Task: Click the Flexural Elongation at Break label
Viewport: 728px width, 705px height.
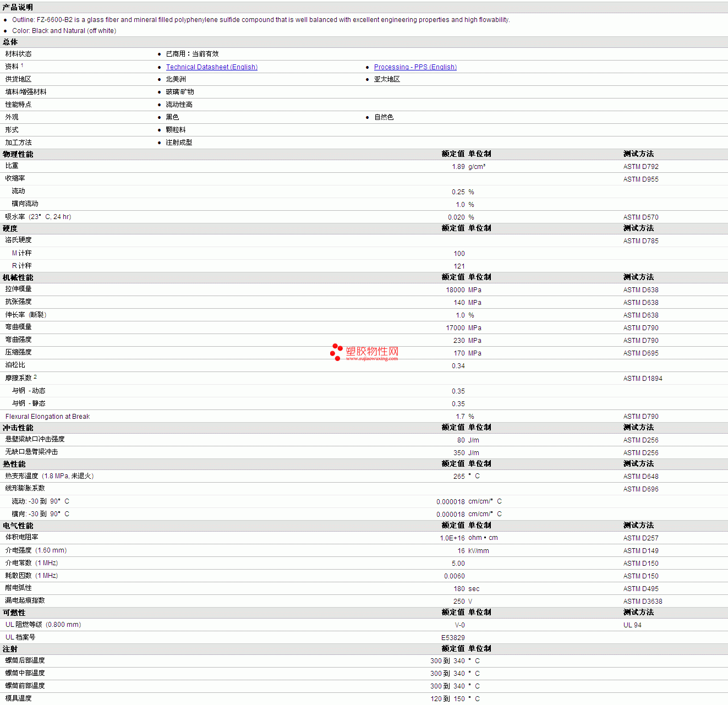Action: pos(47,417)
